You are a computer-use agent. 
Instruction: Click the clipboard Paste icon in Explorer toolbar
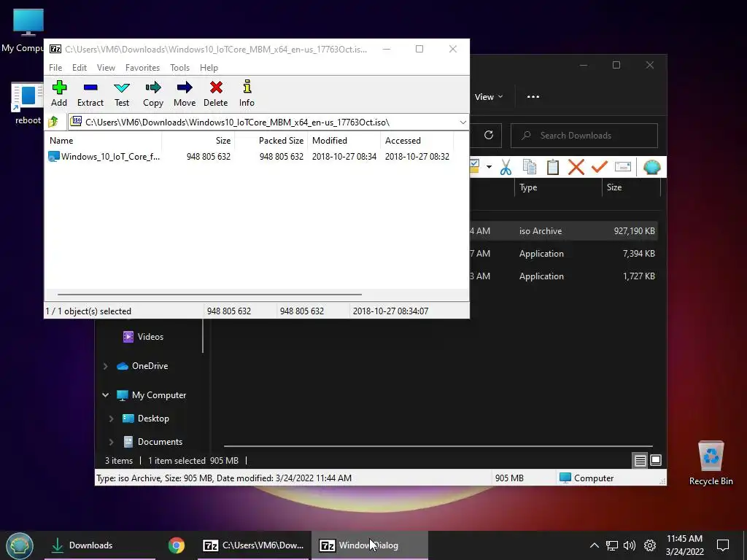click(x=553, y=167)
